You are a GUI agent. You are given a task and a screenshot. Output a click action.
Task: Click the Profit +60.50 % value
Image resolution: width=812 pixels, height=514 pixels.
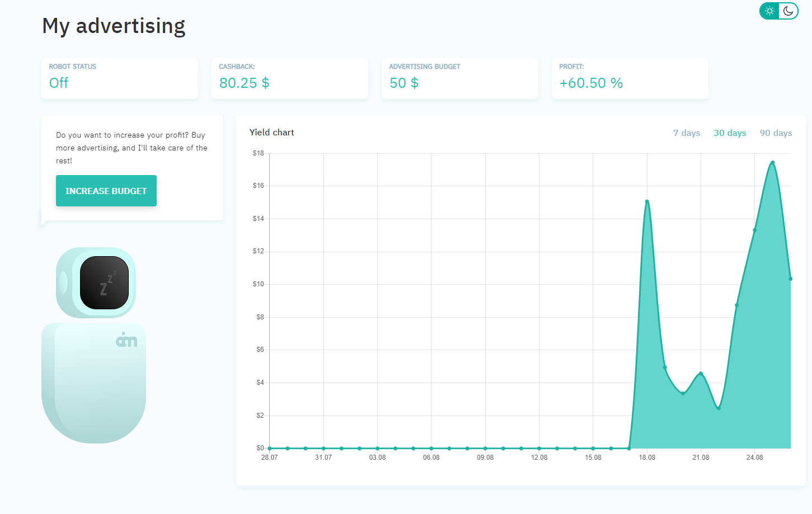click(x=591, y=83)
